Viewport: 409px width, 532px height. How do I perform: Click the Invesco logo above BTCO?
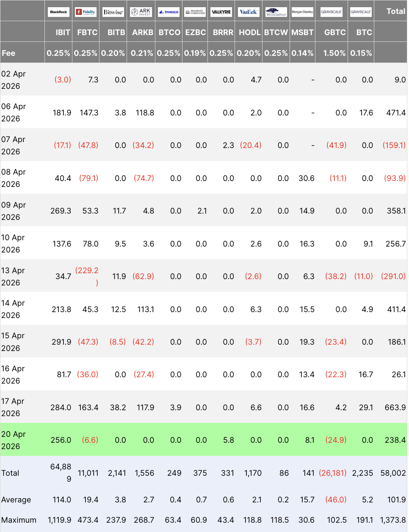[x=169, y=12]
